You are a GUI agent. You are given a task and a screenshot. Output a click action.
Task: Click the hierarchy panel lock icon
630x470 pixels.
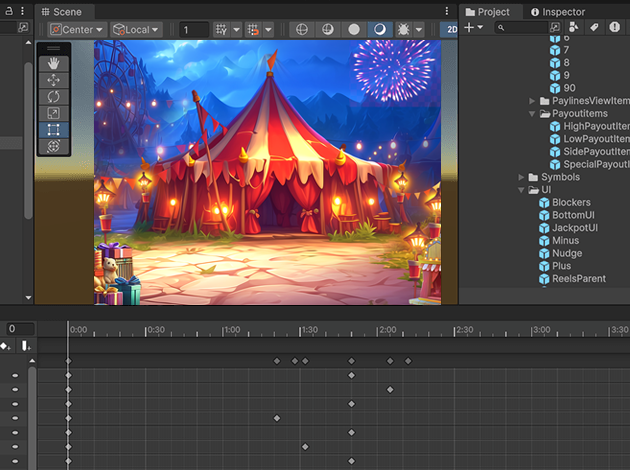click(x=9, y=11)
